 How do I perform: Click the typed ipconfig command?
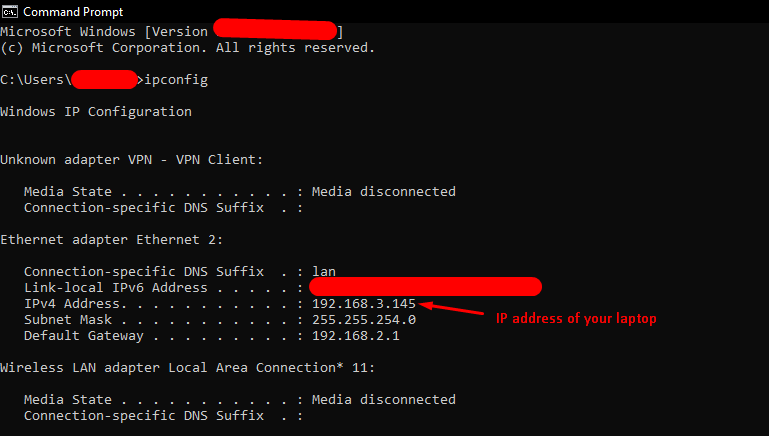pyautogui.click(x=176, y=79)
